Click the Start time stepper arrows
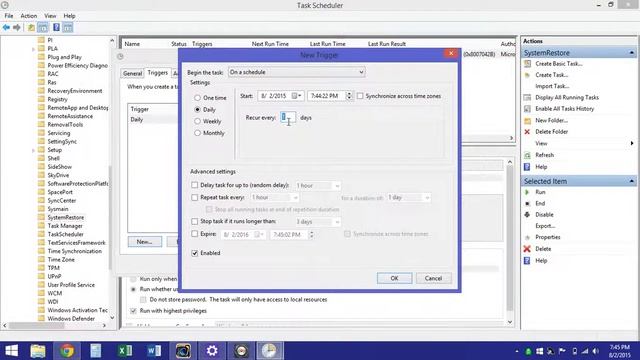 pyautogui.click(x=349, y=96)
